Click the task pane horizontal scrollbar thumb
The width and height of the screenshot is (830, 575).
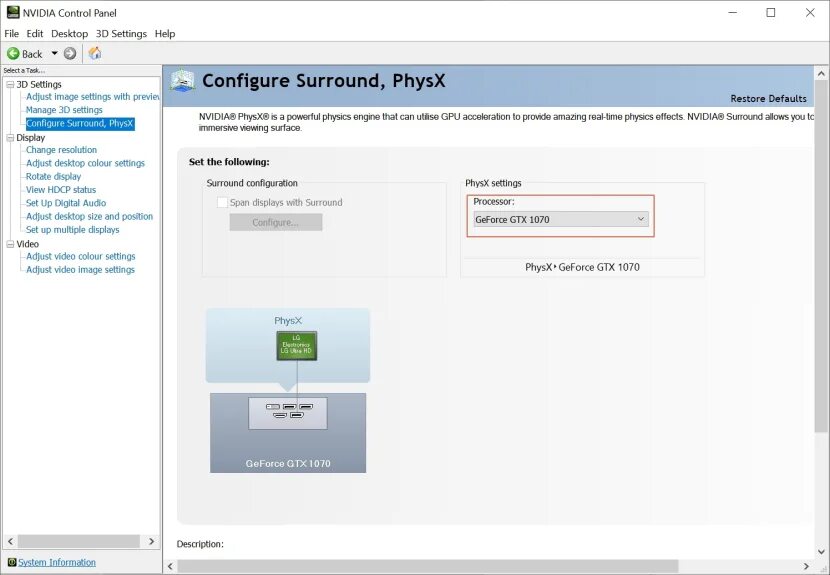pyautogui.click(x=79, y=541)
